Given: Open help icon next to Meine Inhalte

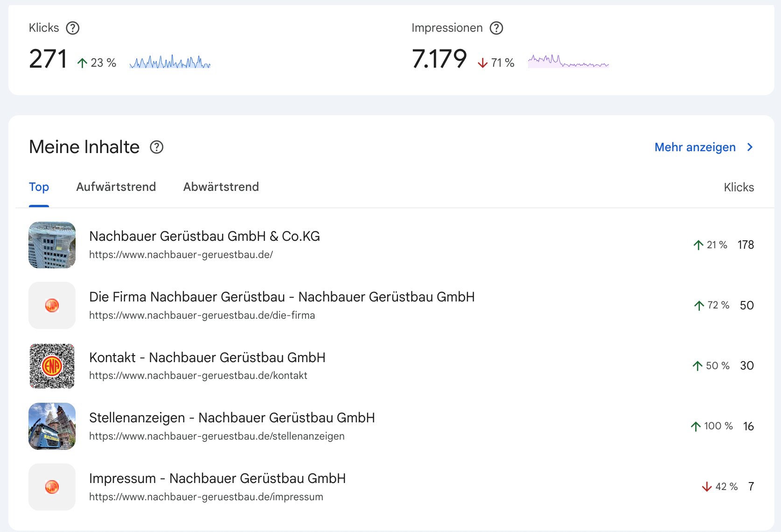Looking at the screenshot, I should click(156, 147).
